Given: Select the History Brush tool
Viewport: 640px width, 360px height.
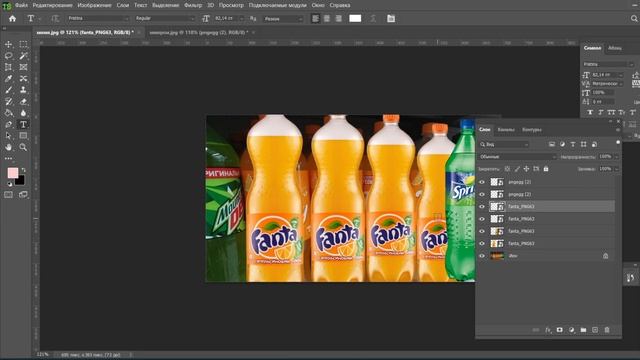Looking at the screenshot, I should point(9,101).
